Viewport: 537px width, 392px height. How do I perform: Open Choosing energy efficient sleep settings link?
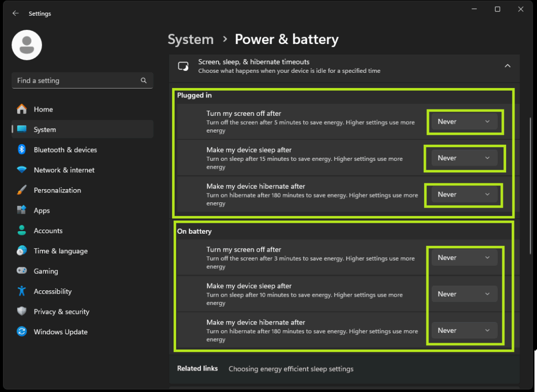point(291,369)
